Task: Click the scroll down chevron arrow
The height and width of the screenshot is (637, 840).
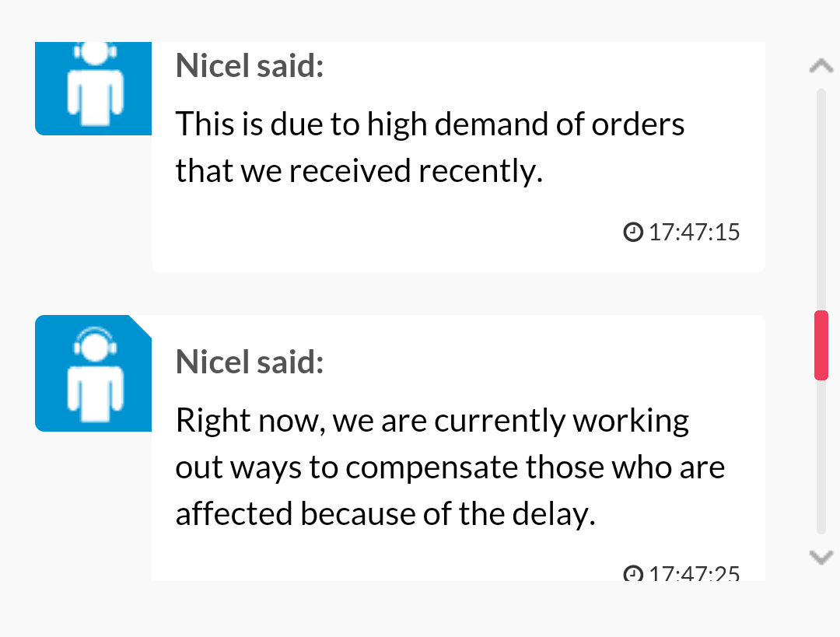Action: 821,557
